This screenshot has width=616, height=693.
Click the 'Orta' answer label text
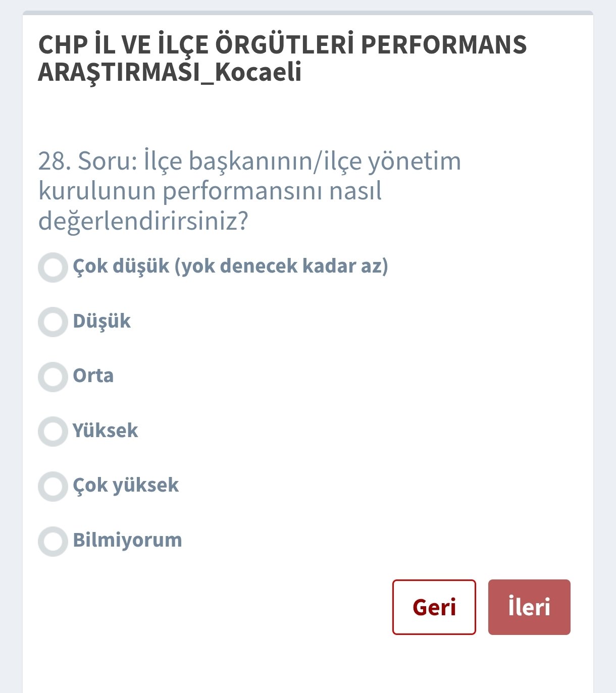[93, 376]
